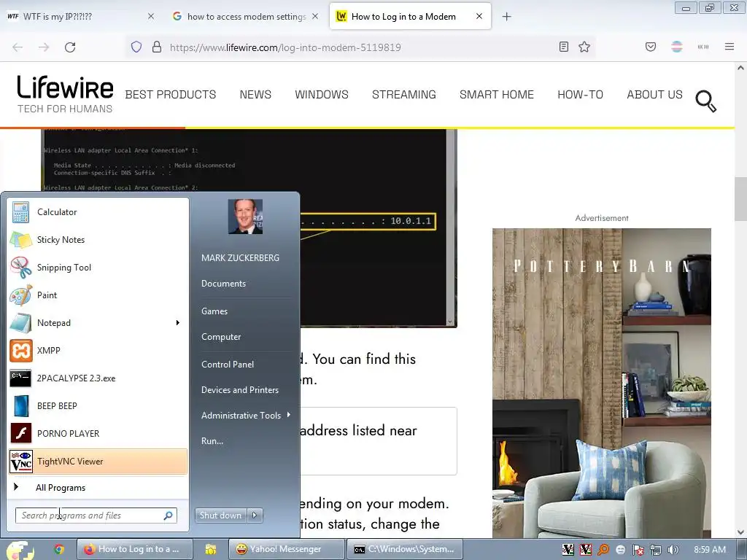Open Action Center flag tray icon

pos(638,550)
